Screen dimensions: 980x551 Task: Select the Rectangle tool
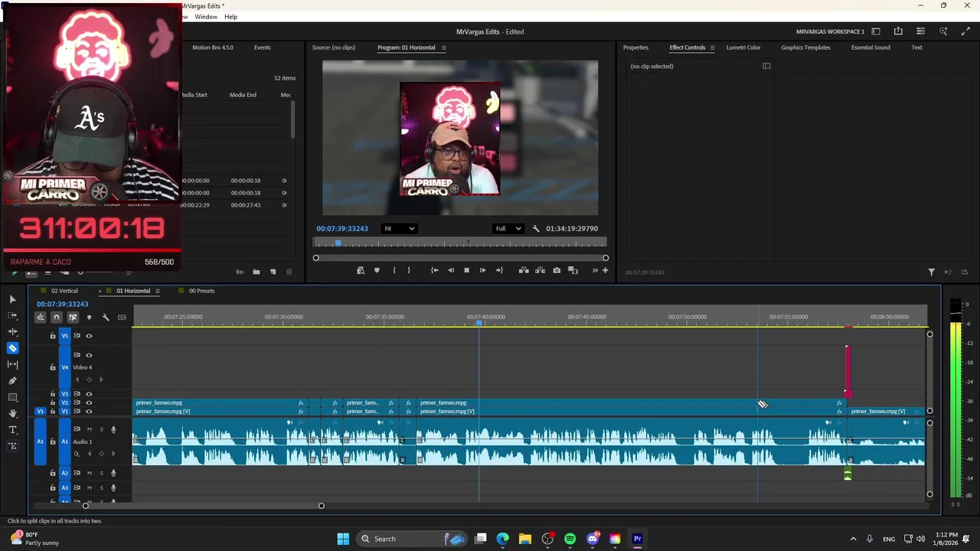[x=12, y=397]
